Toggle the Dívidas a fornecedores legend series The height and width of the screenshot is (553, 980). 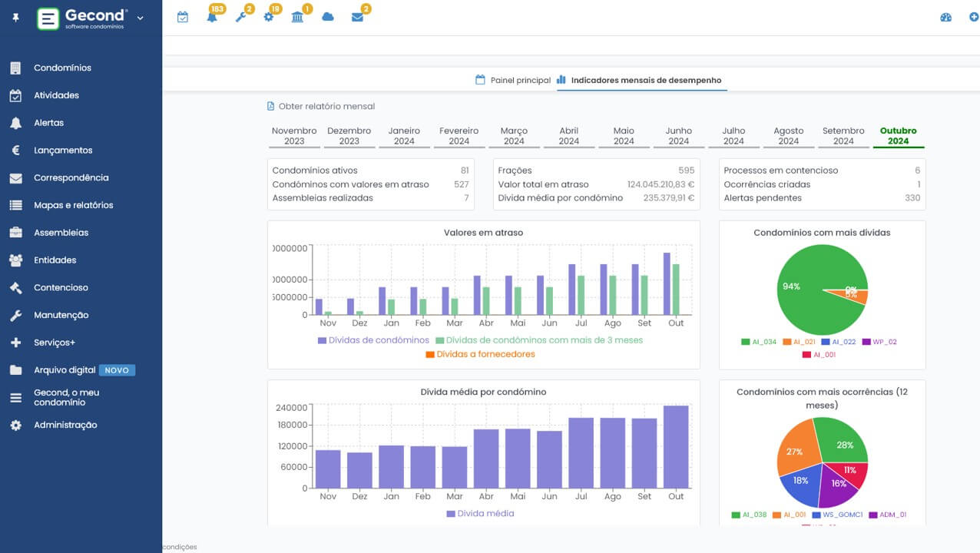click(x=479, y=354)
